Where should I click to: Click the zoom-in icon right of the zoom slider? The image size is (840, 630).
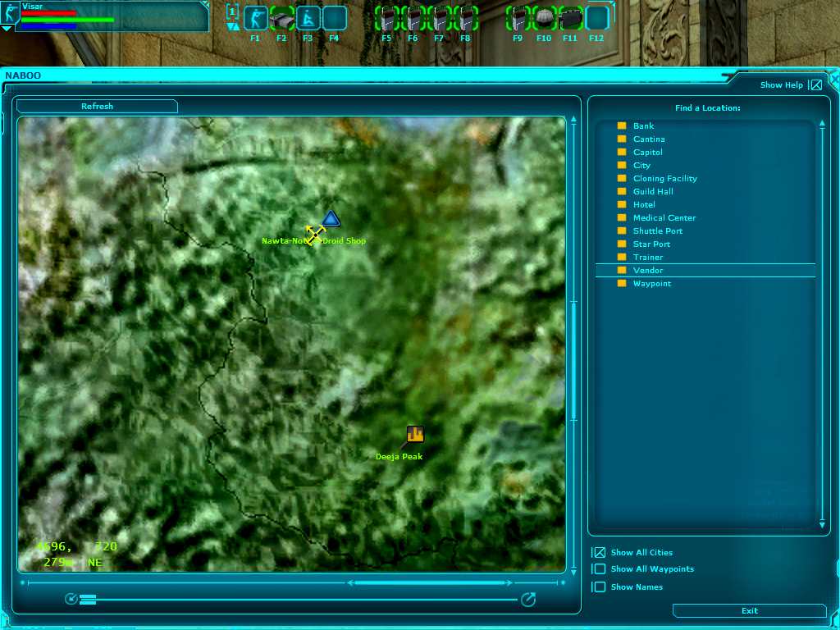click(528, 599)
